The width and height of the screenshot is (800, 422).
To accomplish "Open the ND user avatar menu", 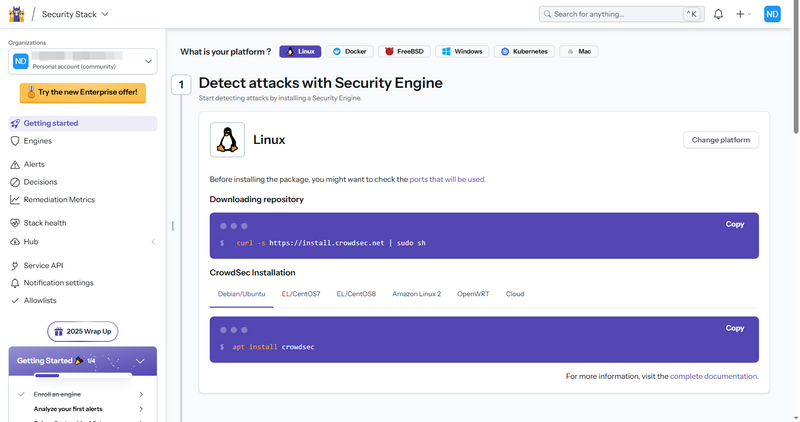I will pos(772,14).
